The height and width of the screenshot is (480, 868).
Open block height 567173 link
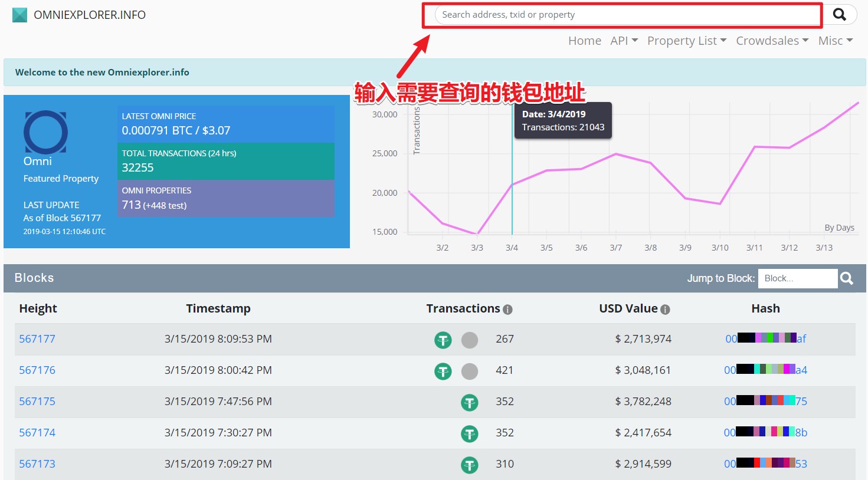click(x=37, y=464)
